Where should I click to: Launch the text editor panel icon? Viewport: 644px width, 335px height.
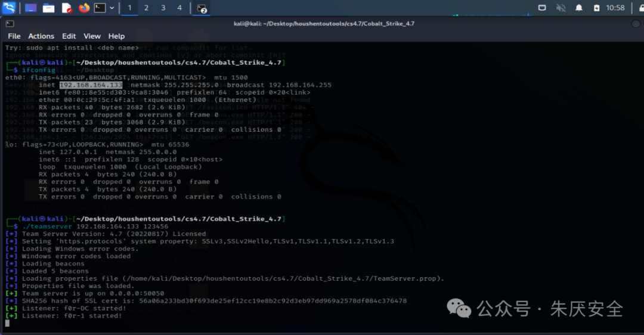click(x=67, y=8)
